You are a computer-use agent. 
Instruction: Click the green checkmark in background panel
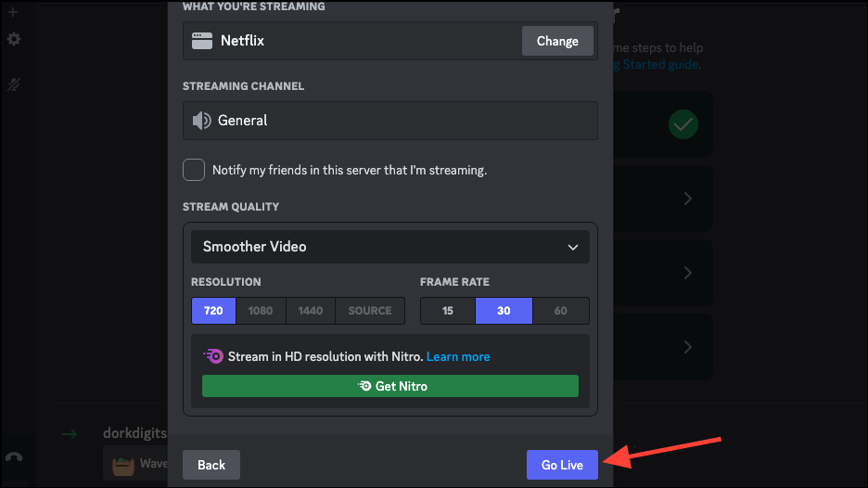[x=683, y=124]
